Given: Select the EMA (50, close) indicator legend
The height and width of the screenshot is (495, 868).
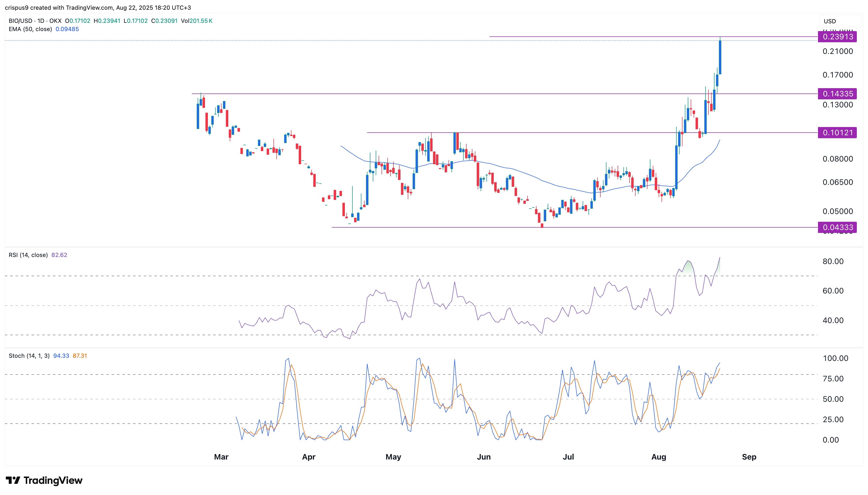Looking at the screenshot, I should (x=30, y=29).
